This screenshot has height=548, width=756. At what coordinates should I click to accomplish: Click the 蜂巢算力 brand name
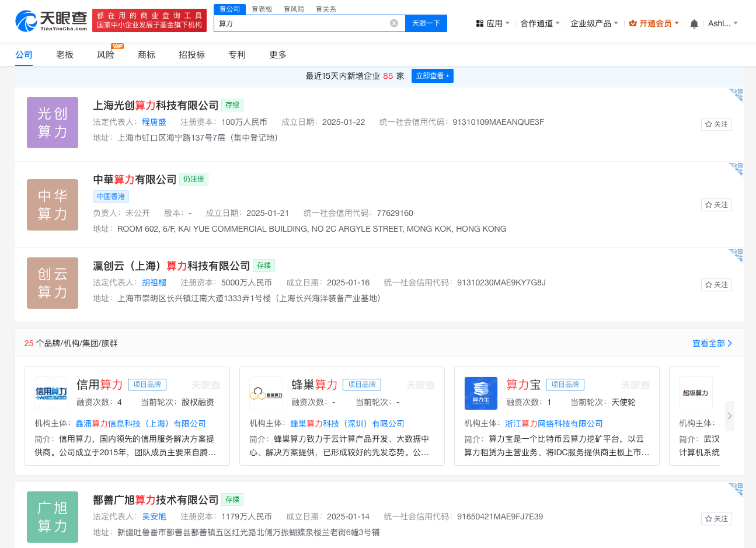[315, 385]
